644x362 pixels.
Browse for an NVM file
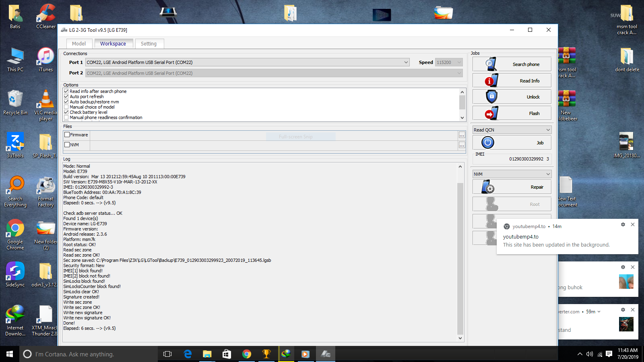(x=462, y=145)
